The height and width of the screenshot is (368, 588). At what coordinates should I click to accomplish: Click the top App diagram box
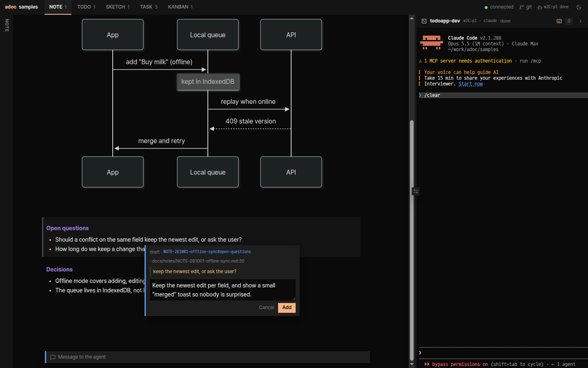click(x=113, y=35)
